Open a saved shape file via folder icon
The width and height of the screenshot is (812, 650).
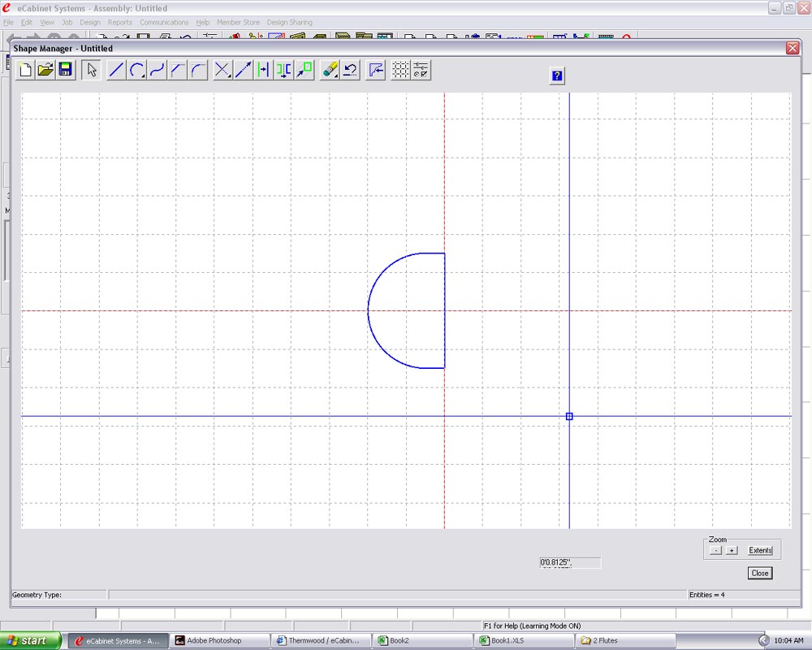(45, 70)
